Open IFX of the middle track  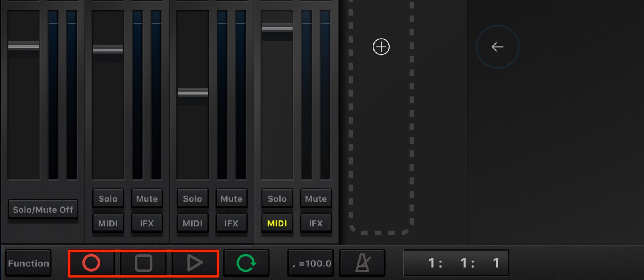(x=231, y=223)
